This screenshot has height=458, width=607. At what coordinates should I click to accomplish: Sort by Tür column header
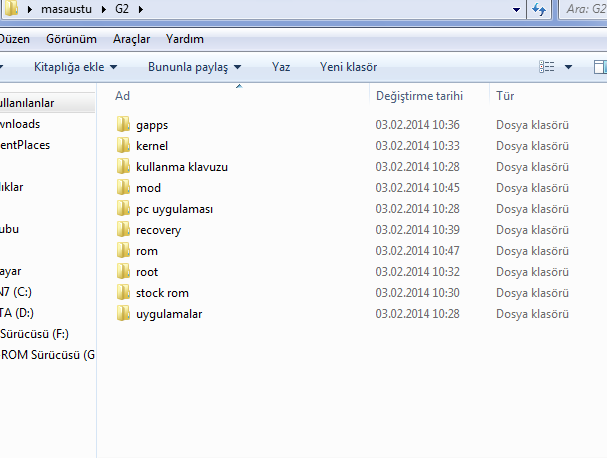click(505, 96)
